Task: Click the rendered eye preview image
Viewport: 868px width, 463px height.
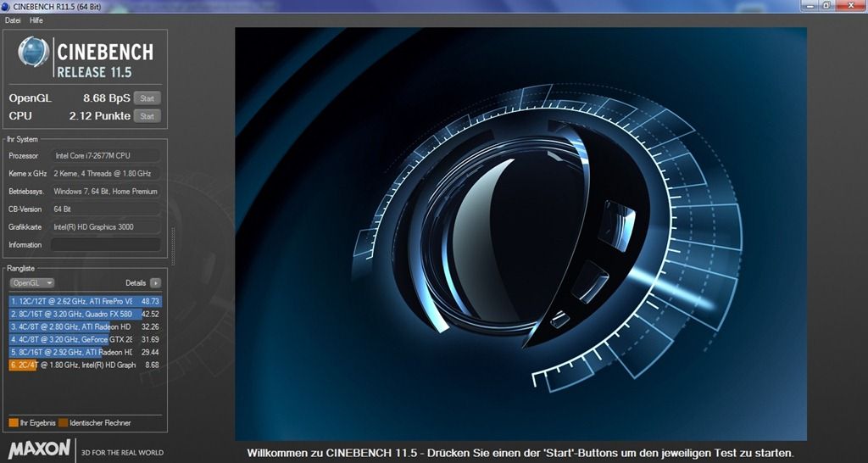Action: [x=520, y=234]
